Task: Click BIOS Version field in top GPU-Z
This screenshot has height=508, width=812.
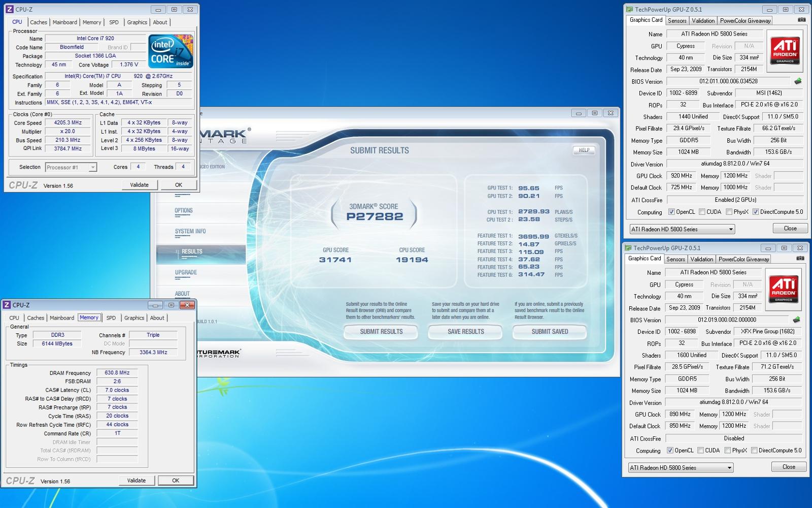Action: point(728,81)
